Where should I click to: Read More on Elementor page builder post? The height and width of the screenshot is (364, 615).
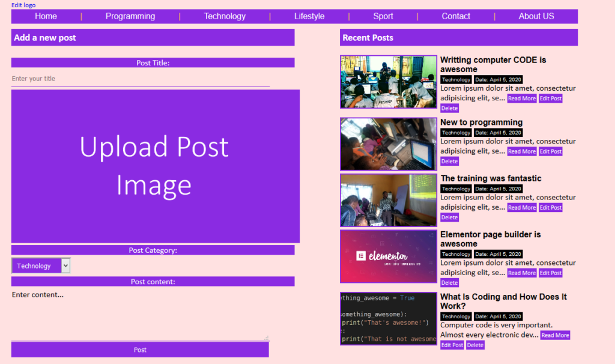pos(521,272)
